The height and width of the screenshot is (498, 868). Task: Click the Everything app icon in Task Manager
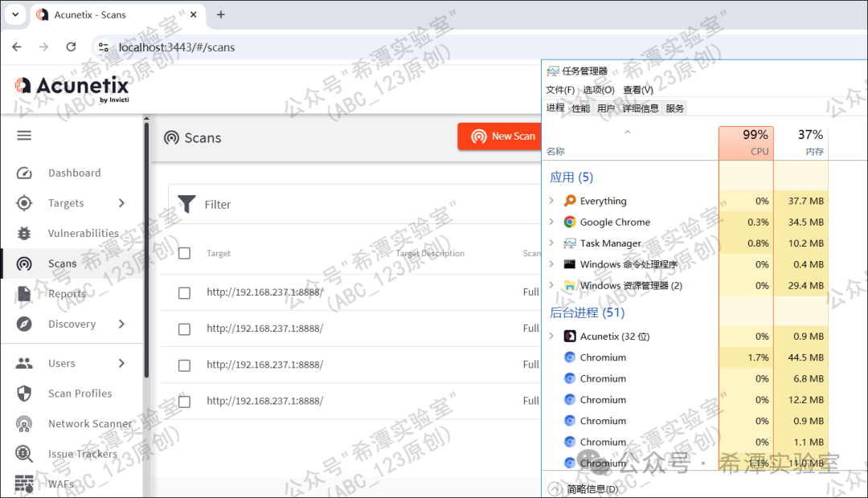click(570, 200)
